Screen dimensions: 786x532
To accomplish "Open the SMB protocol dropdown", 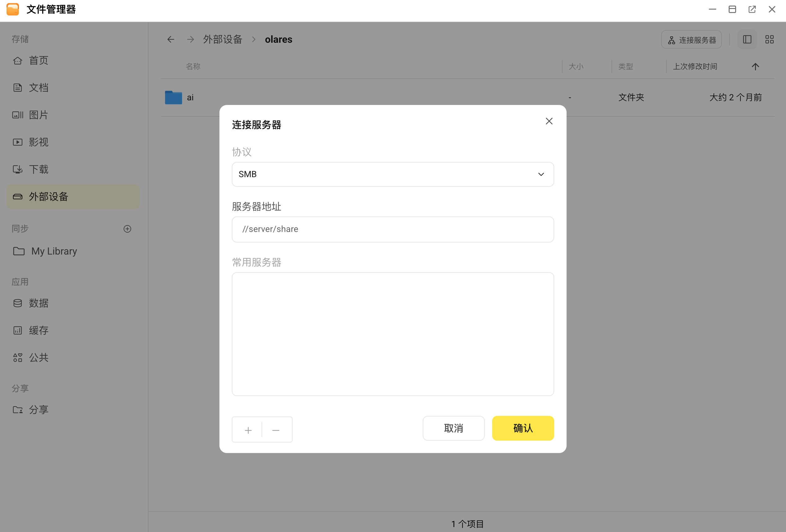I will click(393, 174).
